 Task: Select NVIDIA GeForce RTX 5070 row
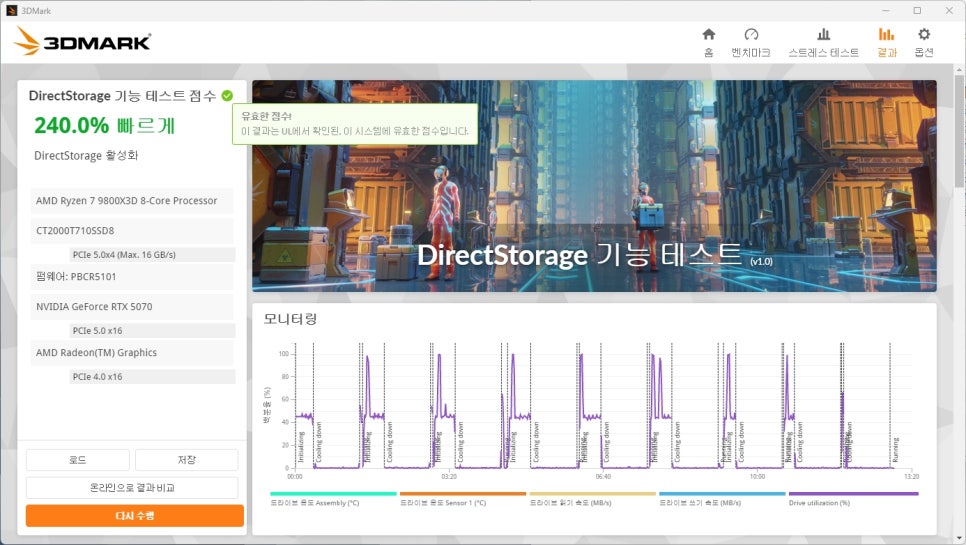(x=132, y=307)
